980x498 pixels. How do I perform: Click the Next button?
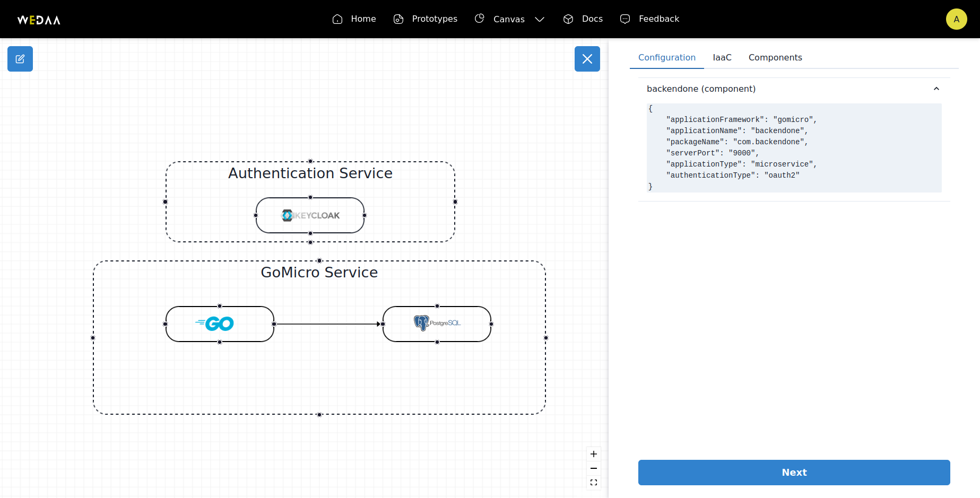point(794,473)
